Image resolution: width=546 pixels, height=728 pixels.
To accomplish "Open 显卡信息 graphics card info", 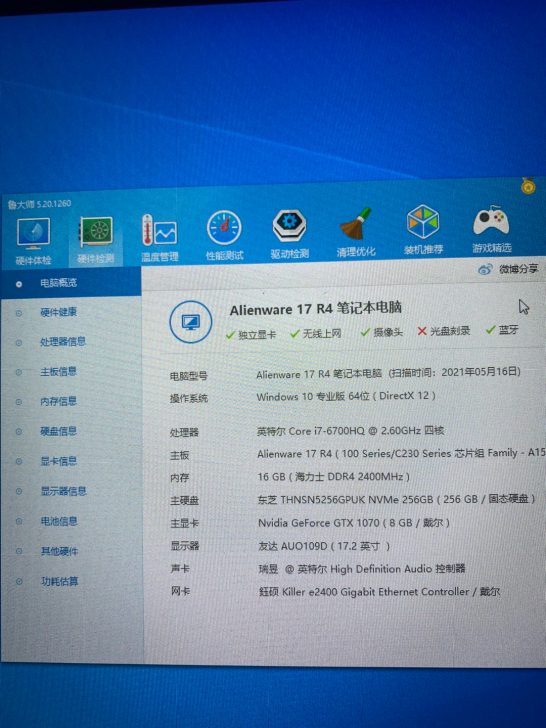I will point(58,461).
